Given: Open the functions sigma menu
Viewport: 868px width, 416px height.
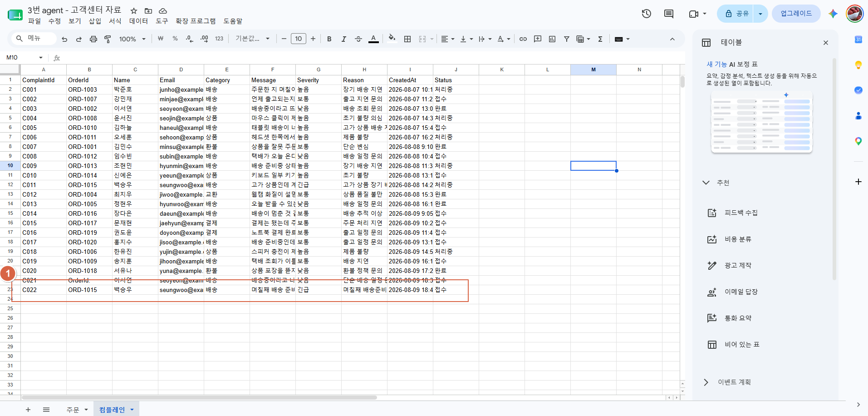Looking at the screenshot, I should click(600, 39).
